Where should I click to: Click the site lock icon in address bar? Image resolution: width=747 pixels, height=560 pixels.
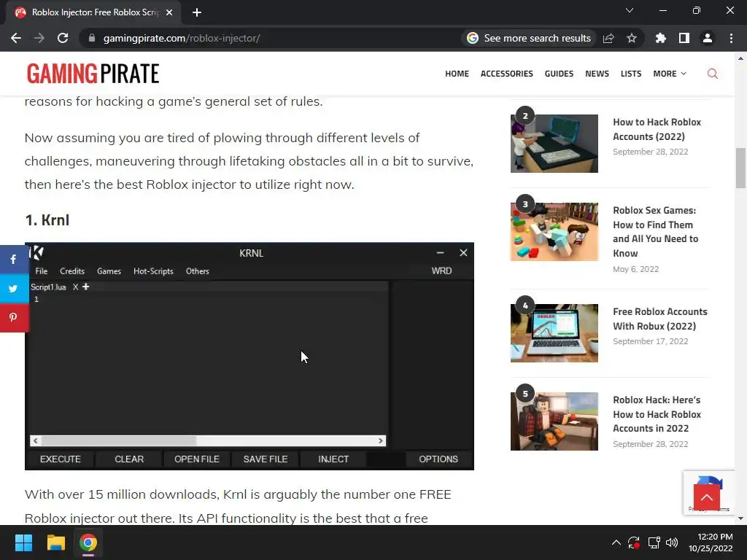(92, 38)
